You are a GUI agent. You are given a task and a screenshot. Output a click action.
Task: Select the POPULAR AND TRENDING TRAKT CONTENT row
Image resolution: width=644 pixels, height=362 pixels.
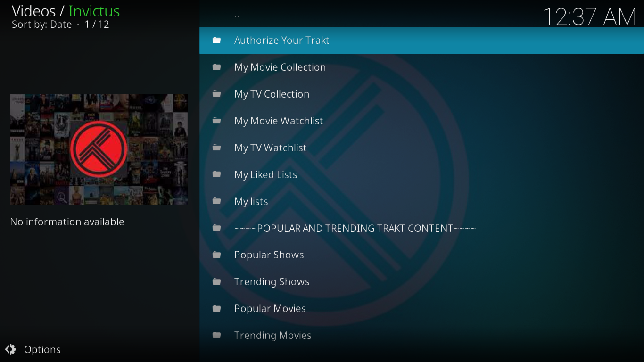(x=421, y=228)
